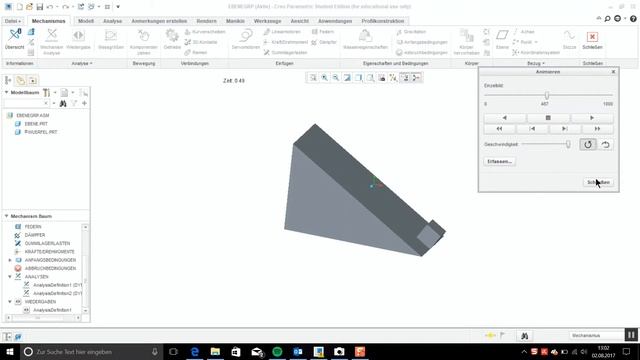Open the Mechanism Analyse tool
The width and height of the screenshot is (640, 360).
coord(52,42)
